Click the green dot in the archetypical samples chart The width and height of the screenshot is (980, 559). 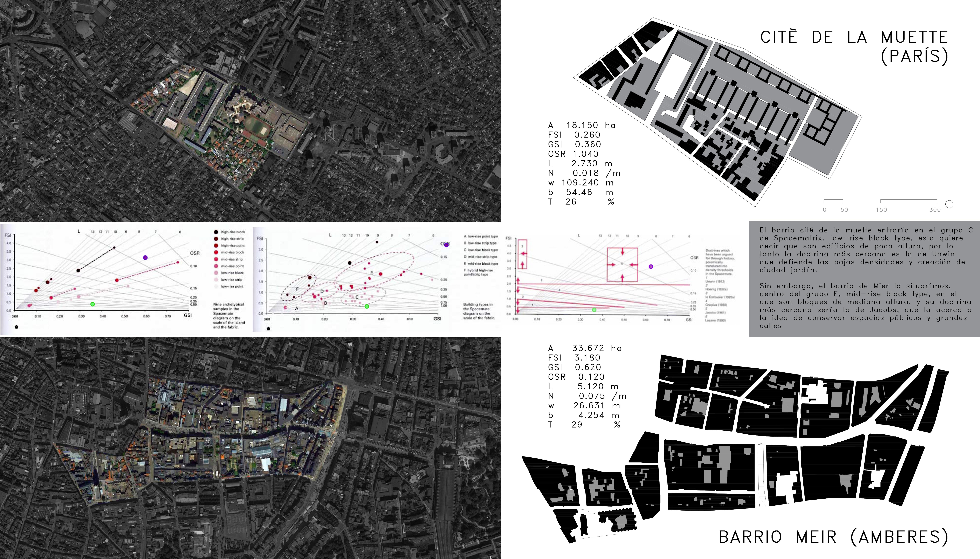coord(93,304)
